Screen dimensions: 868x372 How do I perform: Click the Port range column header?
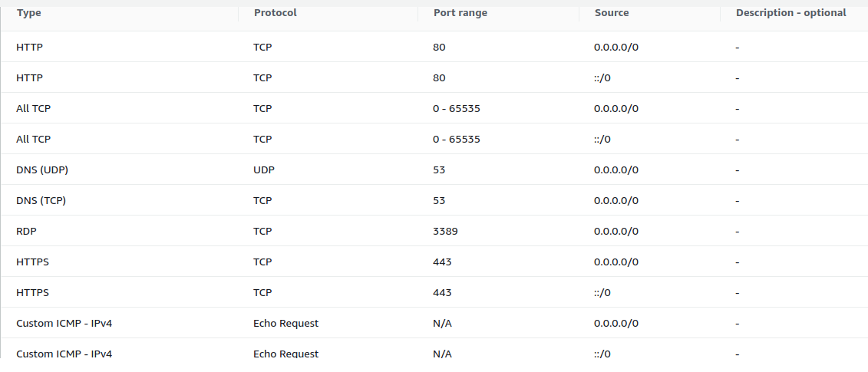(x=460, y=13)
